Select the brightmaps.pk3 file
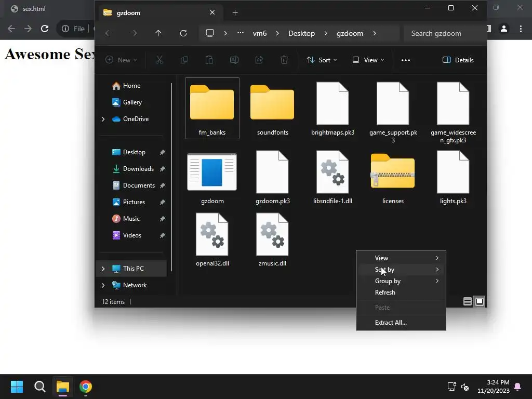Viewport: 532px width, 399px height. (x=332, y=108)
